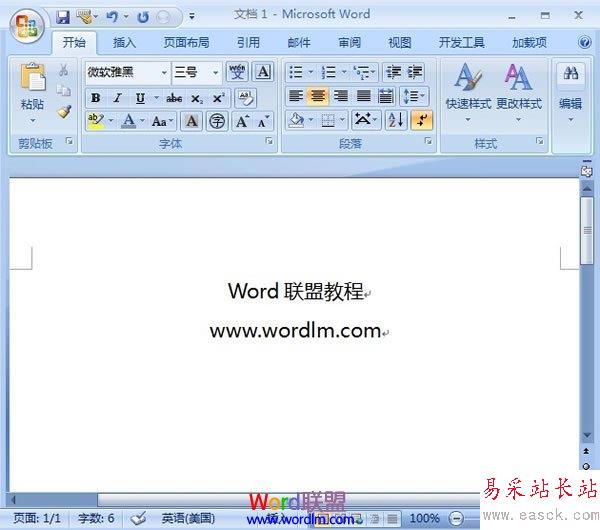Open the 快速样式 Quick Styles gallery
Screen dimensions: 600x530
468,92
